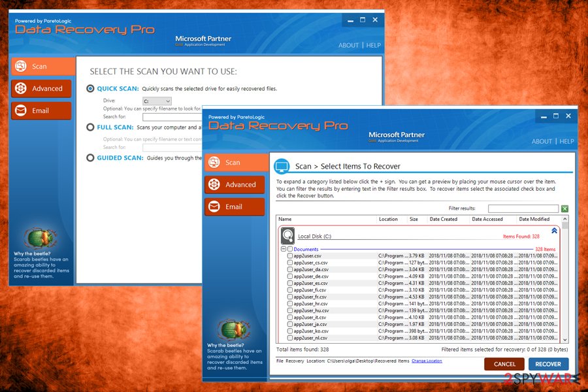Click results list scrollbar down arrow
588x392 pixels.
[x=565, y=340]
